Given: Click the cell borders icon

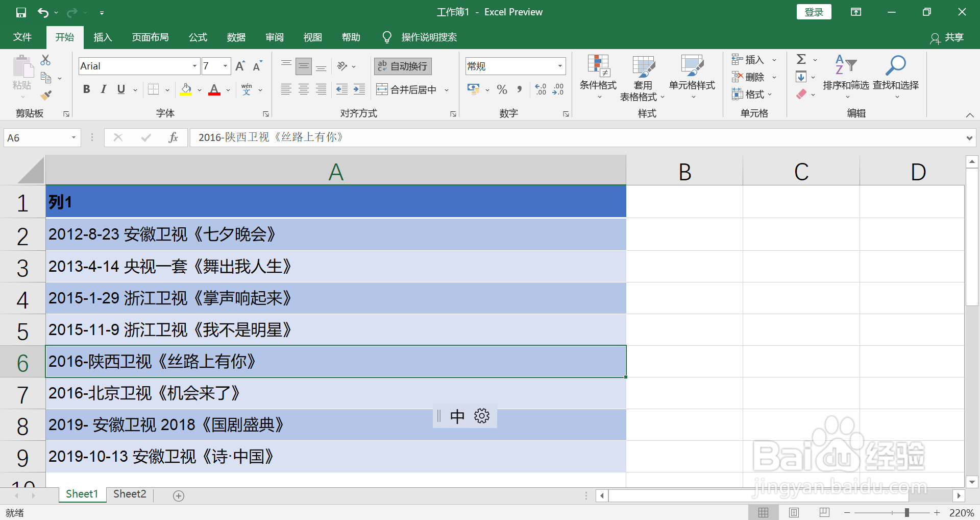Looking at the screenshot, I should pyautogui.click(x=153, y=89).
